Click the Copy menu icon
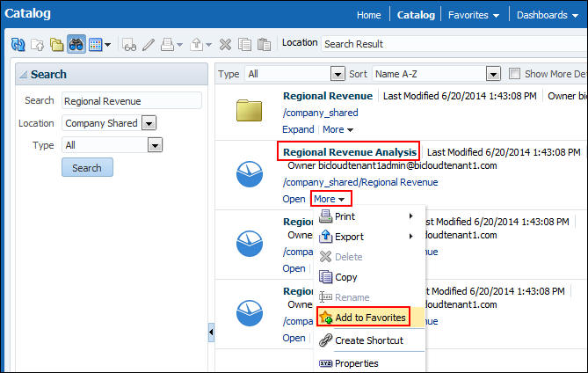This screenshot has height=373, width=588. point(325,277)
